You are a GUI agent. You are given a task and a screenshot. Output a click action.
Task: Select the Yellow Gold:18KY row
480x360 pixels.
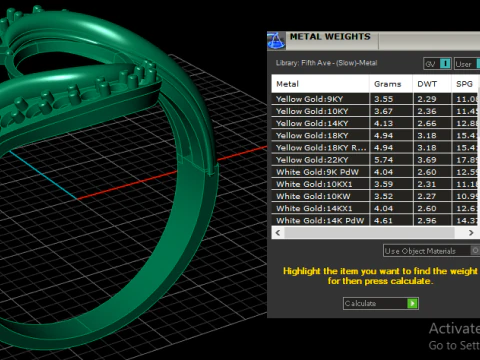click(376, 136)
